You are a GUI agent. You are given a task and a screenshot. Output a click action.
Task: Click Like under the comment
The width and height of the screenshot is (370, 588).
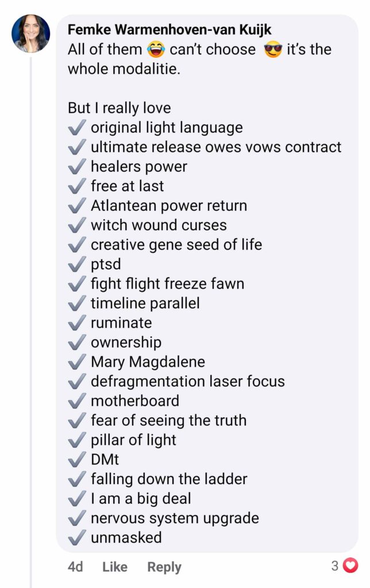115,567
